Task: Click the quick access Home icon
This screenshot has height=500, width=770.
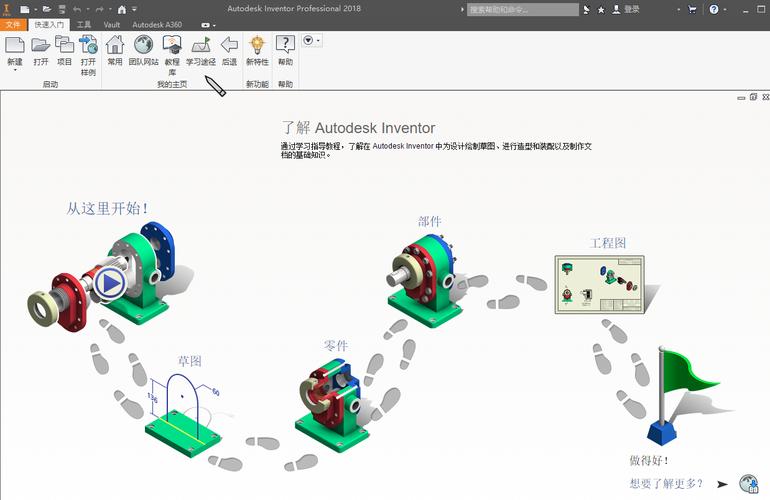Action: coord(122,9)
